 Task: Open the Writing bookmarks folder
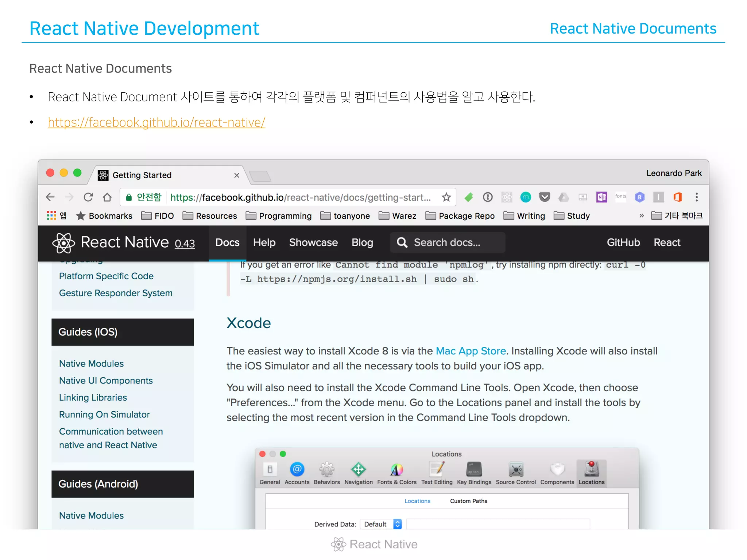524,216
